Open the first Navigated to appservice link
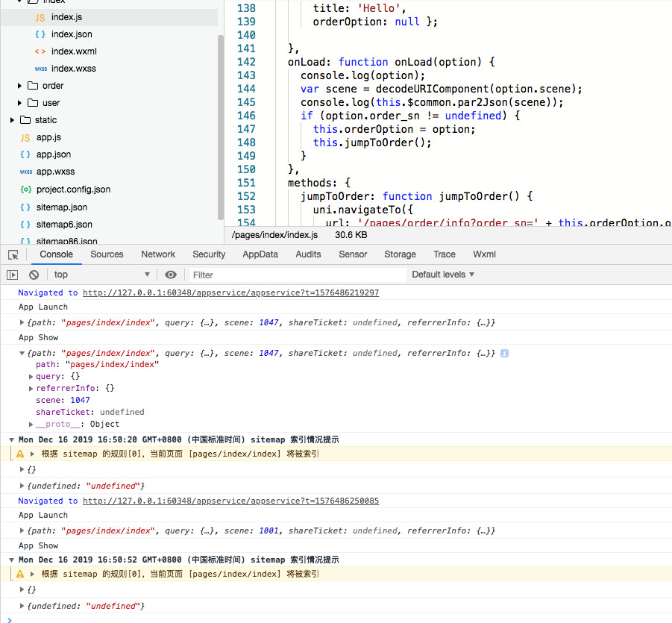This screenshot has height=623, width=672. pyautogui.click(x=230, y=292)
